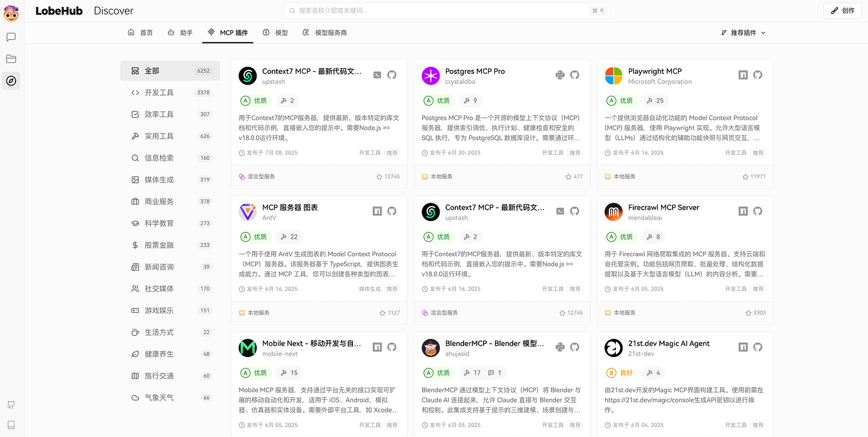Image resolution: width=868 pixels, height=437 pixels.
Task: Click npm icon on 21st.dev Magic AI Agent card
Action: coord(743,347)
